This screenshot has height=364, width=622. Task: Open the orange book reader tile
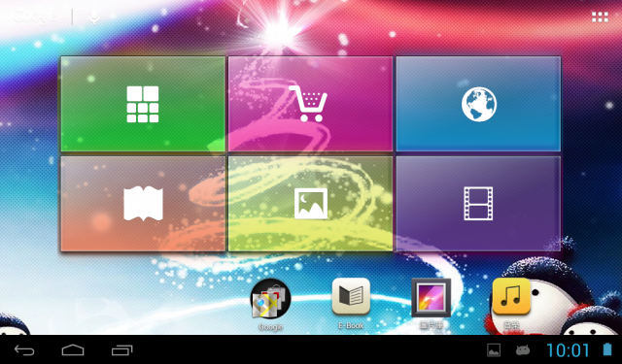pos(143,204)
